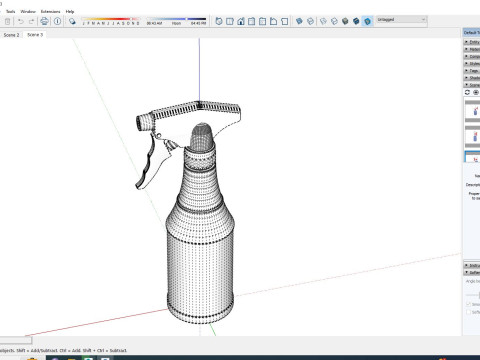Enable X-Ray face style
The image size is (480, 360).
(x=299, y=21)
